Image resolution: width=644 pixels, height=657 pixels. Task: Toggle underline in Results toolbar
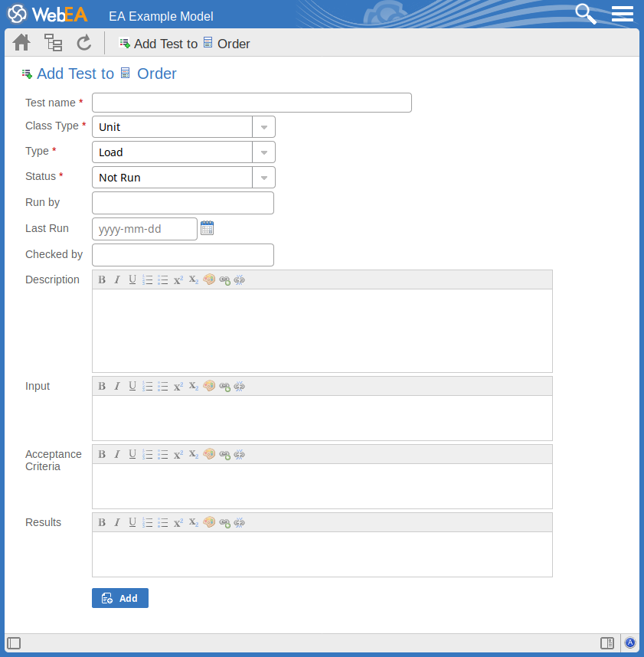click(x=132, y=523)
